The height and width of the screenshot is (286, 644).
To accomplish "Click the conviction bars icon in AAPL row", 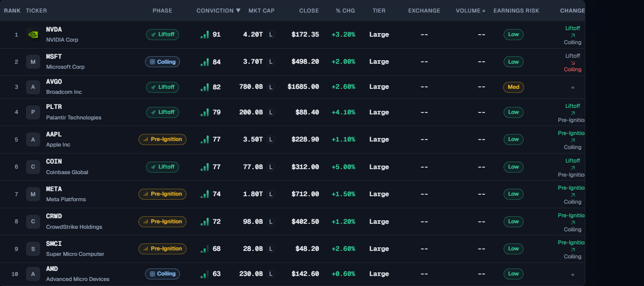I will click(205, 139).
